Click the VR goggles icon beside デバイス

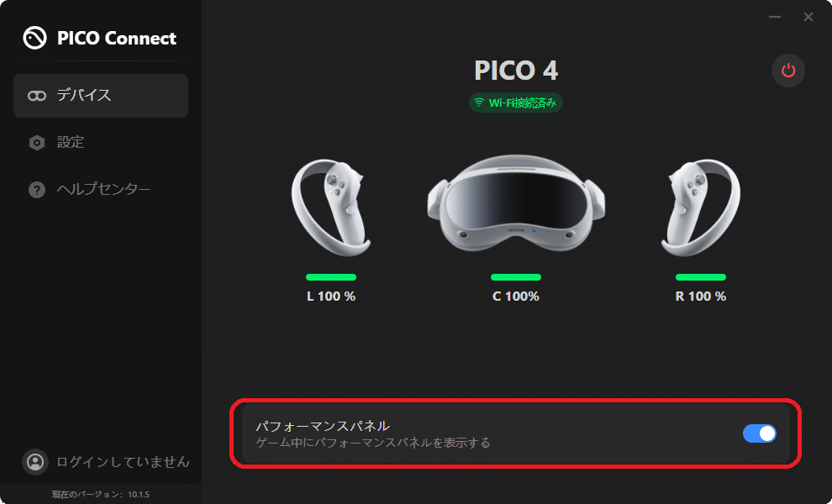coord(37,96)
